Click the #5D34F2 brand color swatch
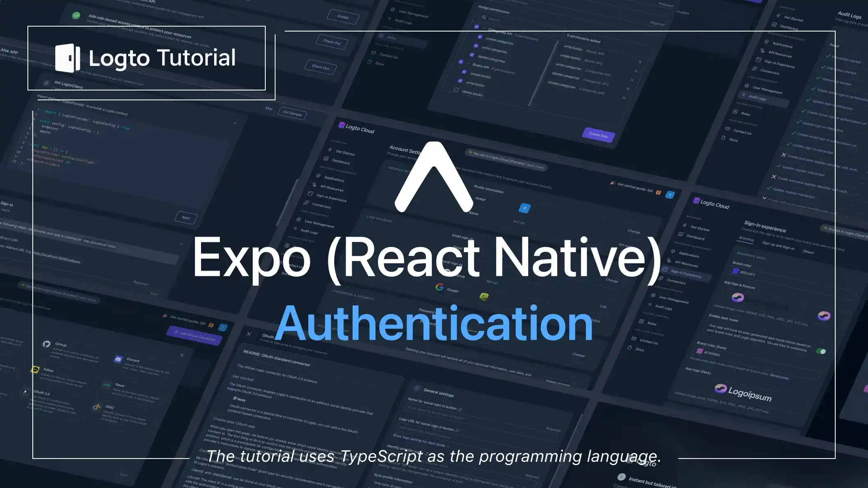The image size is (868, 488). 736,271
